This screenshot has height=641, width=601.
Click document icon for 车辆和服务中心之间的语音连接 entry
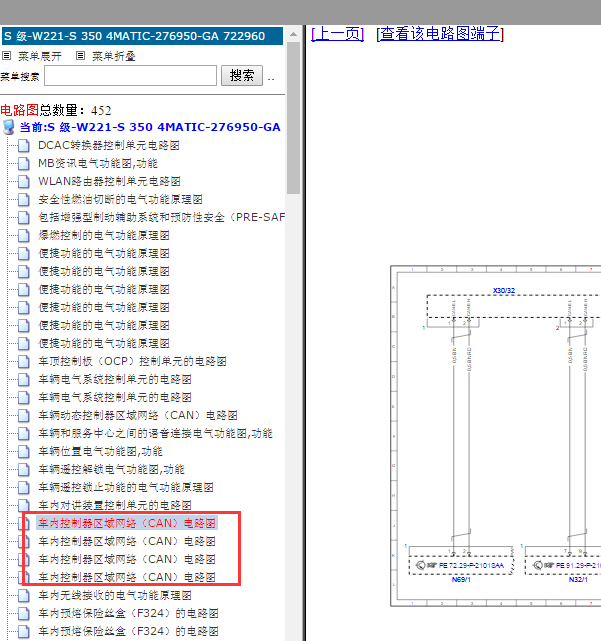[x=24, y=433]
